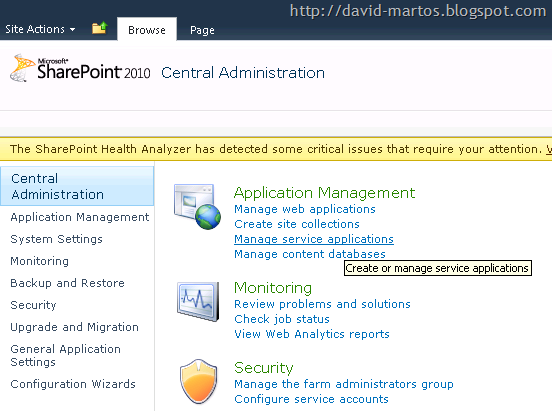Click the green Monitoring heading
This screenshot has height=411, width=552.
point(273,288)
